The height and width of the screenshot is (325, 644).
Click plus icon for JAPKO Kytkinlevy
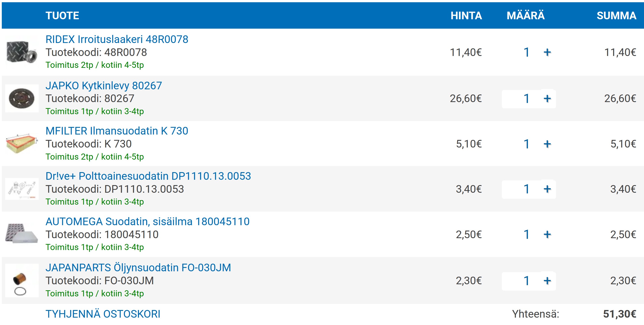pyautogui.click(x=547, y=98)
